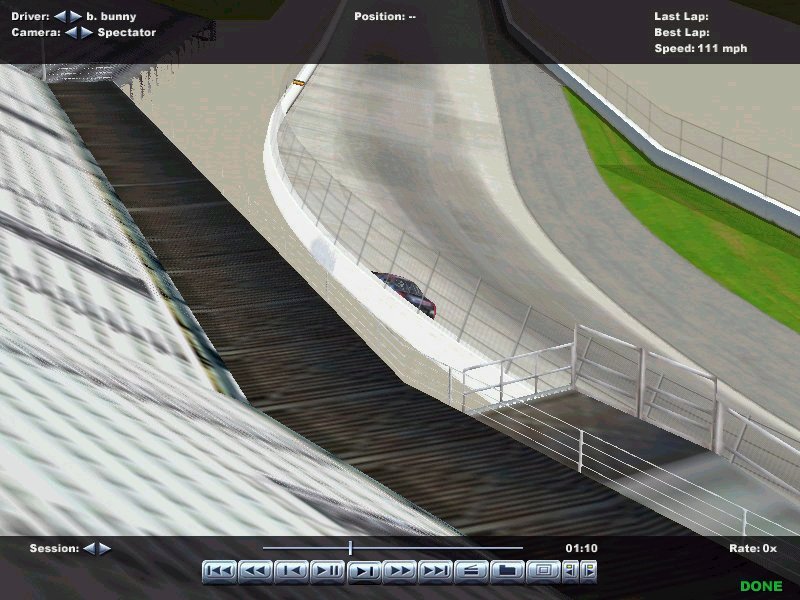Select the previous driver with the left arrow
Image resolution: width=800 pixels, height=600 pixels.
[x=60, y=16]
